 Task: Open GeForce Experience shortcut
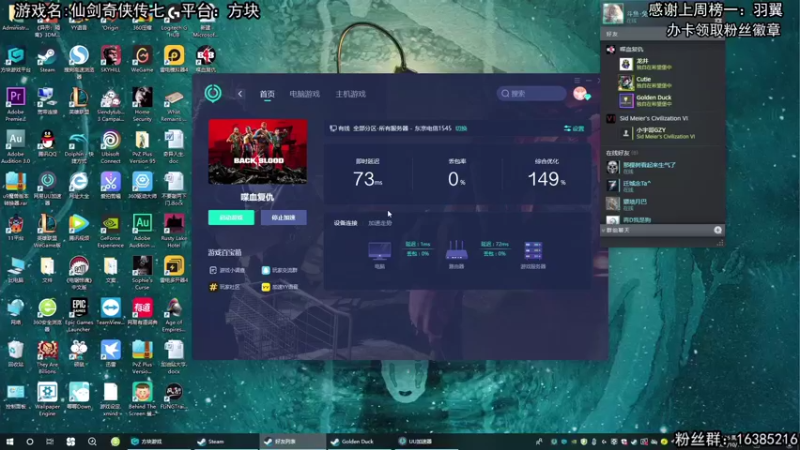coord(110,231)
